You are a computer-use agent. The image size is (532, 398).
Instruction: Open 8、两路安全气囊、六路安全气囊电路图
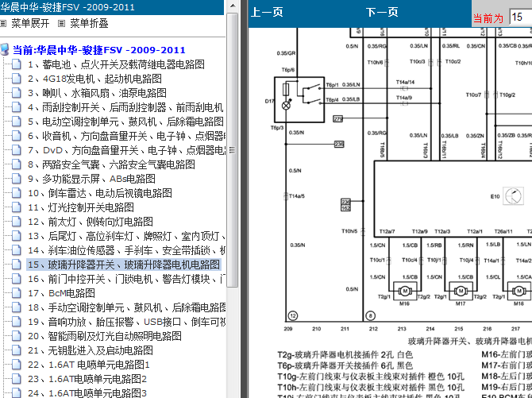pos(111,164)
